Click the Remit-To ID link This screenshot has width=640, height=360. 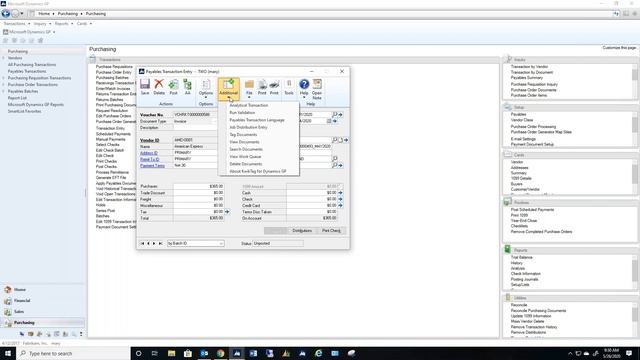point(149,159)
